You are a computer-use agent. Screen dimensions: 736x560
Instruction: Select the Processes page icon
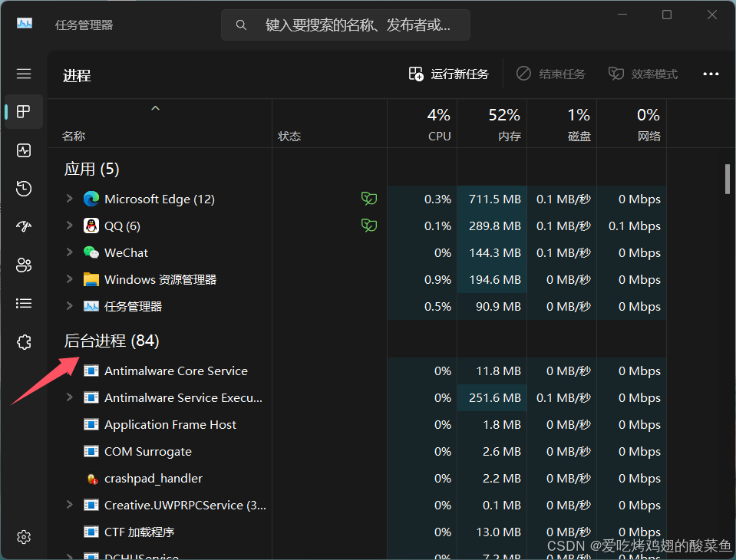pos(24,112)
